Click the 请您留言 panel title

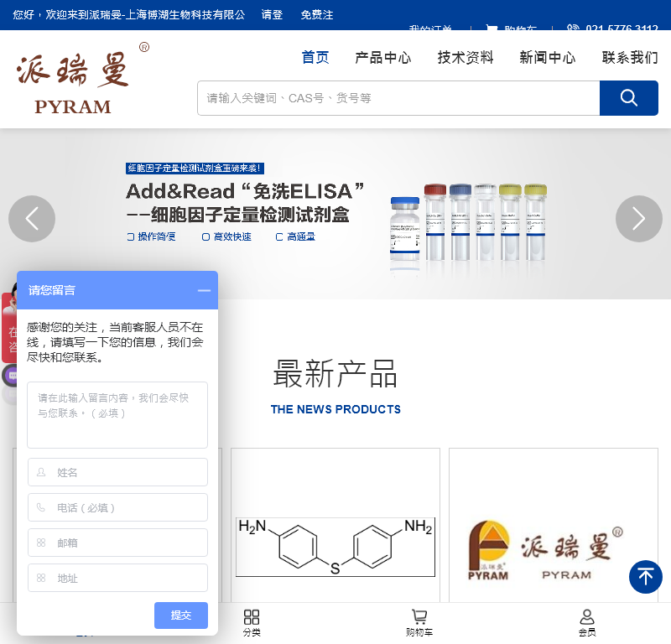pos(52,290)
